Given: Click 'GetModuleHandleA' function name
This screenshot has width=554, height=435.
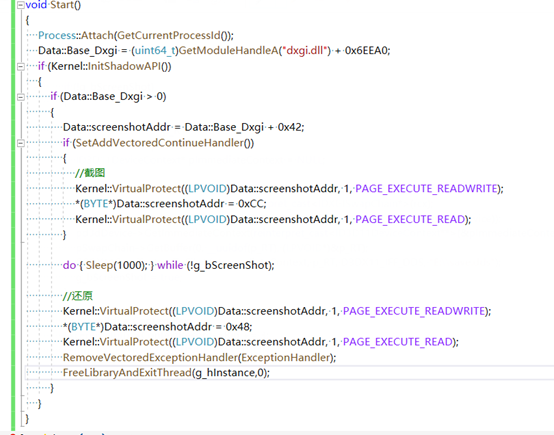Looking at the screenshot, I should [x=229, y=51].
